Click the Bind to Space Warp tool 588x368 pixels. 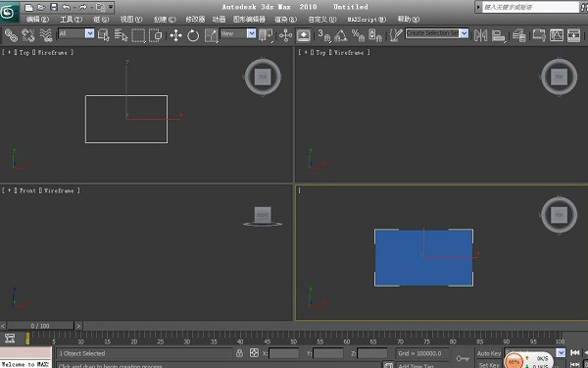click(x=46, y=35)
